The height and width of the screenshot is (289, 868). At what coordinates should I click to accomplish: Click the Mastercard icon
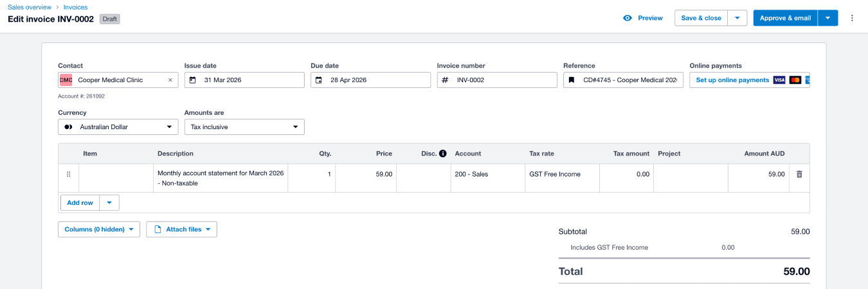tap(795, 80)
